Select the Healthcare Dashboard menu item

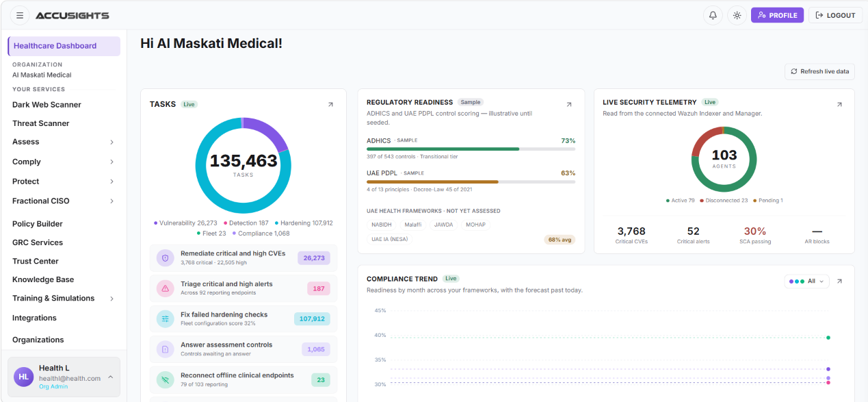(x=64, y=46)
